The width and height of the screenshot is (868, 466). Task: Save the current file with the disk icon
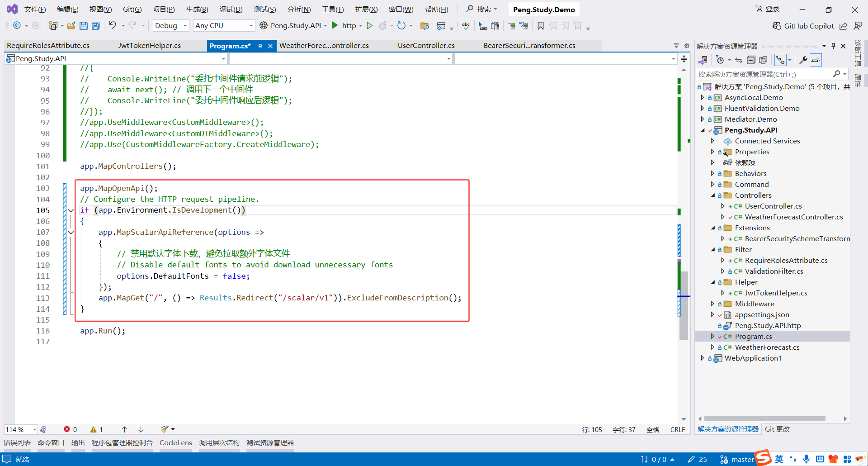[x=84, y=26]
